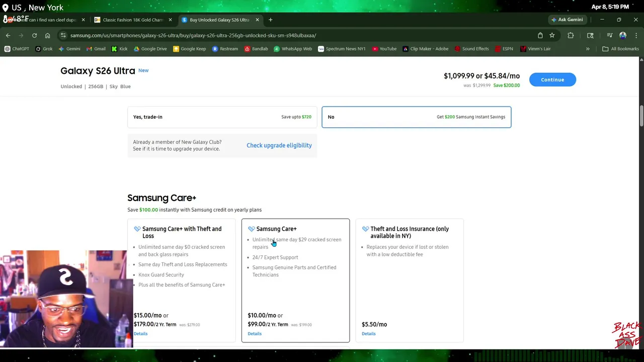The height and width of the screenshot is (362, 644).
Task: Click the '$1,099.99 or $45.84/mo' price
Action: click(481, 76)
